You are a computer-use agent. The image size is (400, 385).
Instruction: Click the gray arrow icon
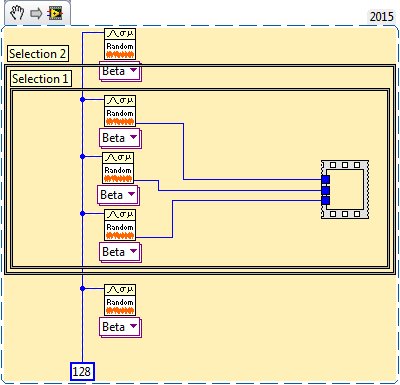(36, 14)
